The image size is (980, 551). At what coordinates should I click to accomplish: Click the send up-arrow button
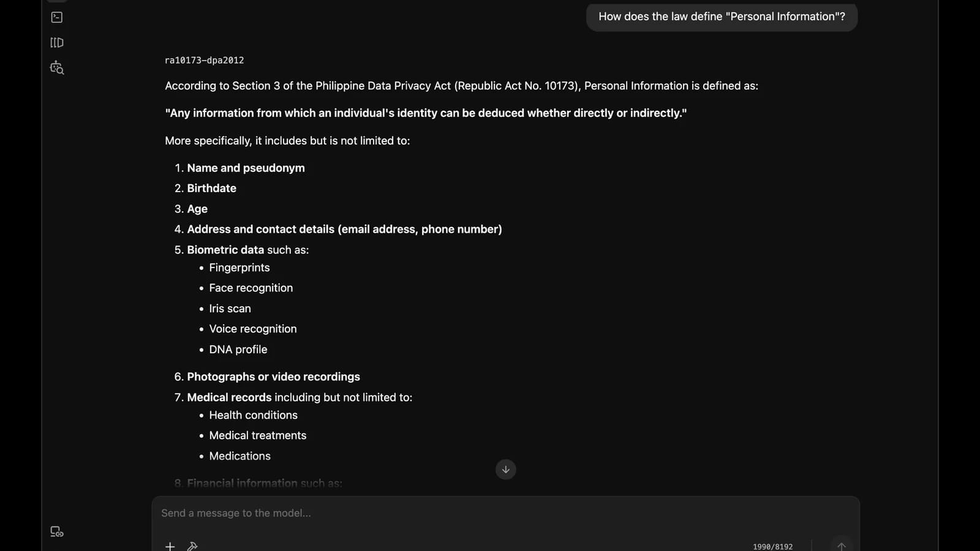coord(842,545)
